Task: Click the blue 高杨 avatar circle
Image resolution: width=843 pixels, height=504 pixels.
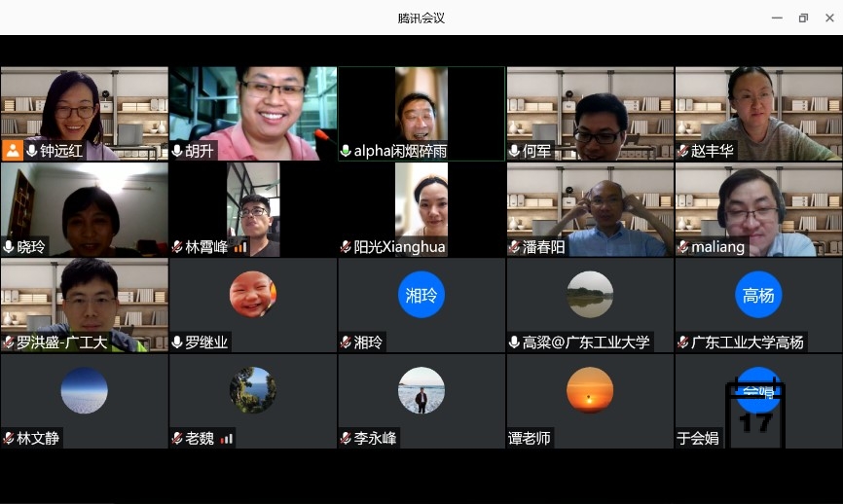Action: 758,295
